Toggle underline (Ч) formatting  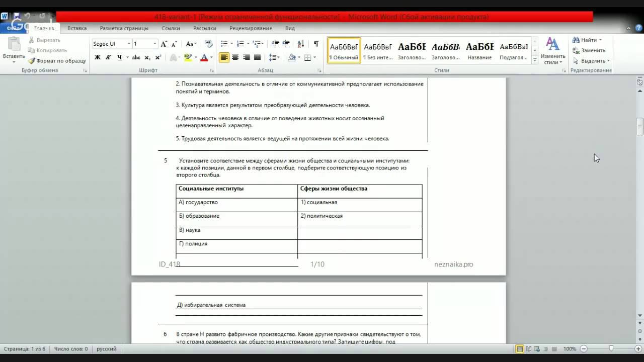point(120,57)
